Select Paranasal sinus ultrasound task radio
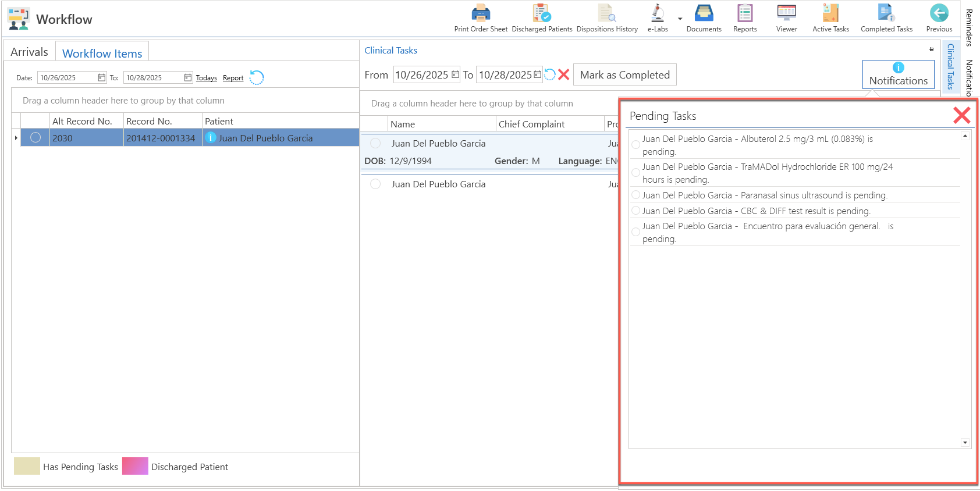 (x=635, y=195)
